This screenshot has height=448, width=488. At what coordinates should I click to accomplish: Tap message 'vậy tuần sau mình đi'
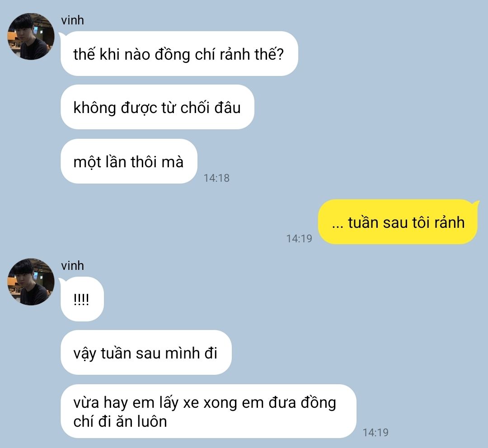coord(146,353)
